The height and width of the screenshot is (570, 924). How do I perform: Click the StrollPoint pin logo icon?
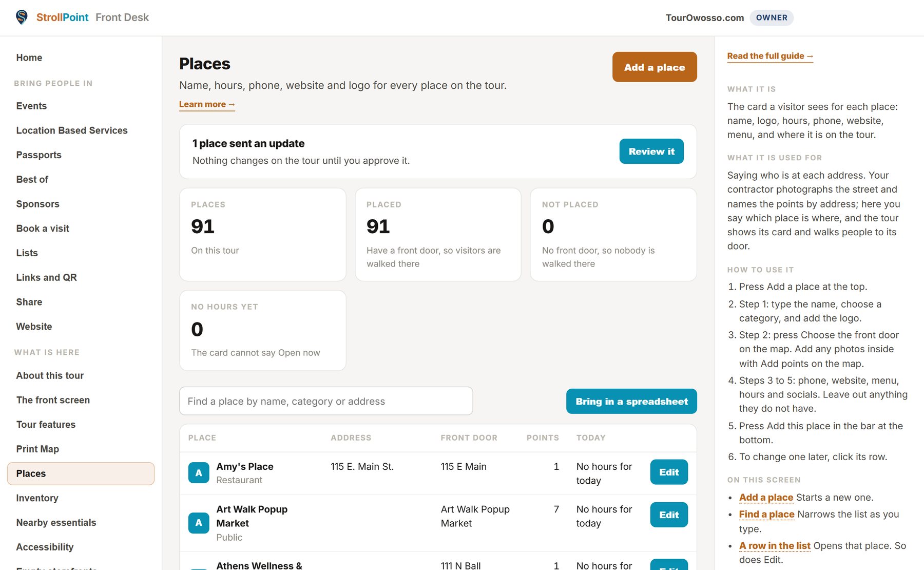pos(22,17)
